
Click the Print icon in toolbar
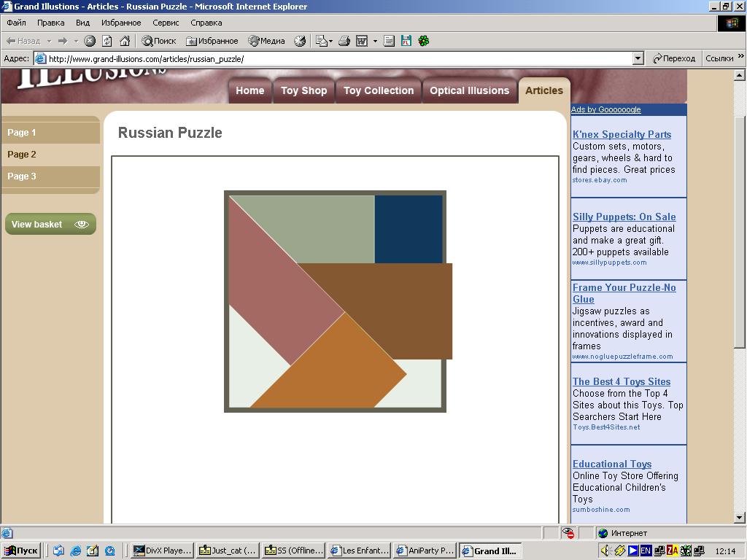point(344,41)
